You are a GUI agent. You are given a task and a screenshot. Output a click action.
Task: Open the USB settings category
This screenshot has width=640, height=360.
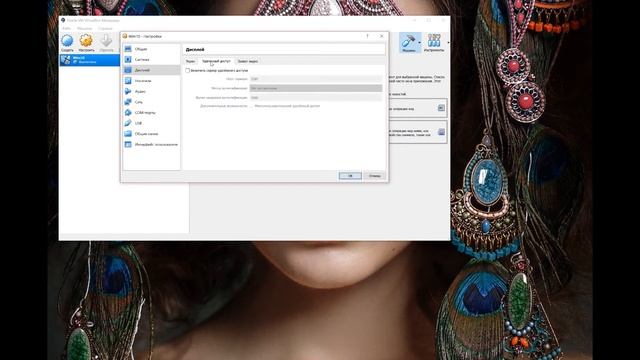coord(151,123)
